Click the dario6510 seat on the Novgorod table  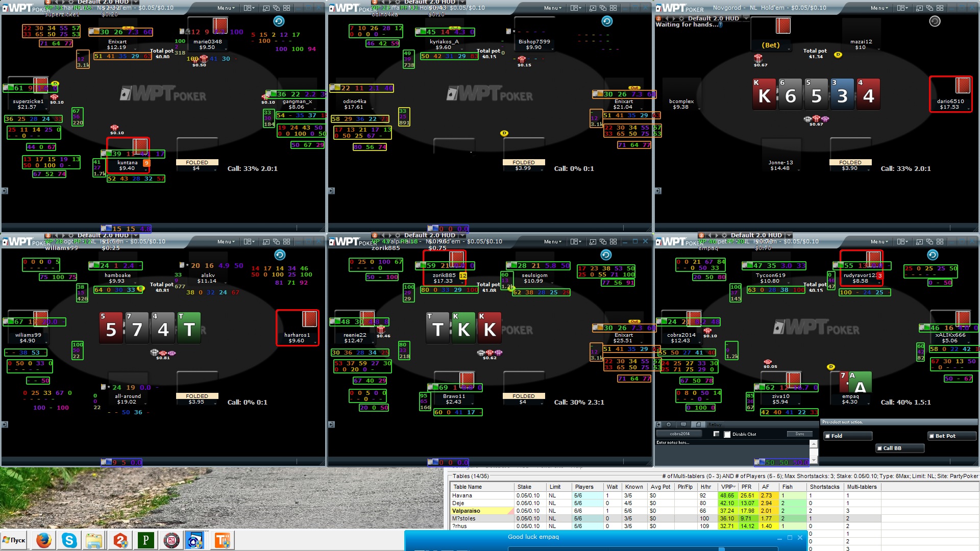coord(950,94)
